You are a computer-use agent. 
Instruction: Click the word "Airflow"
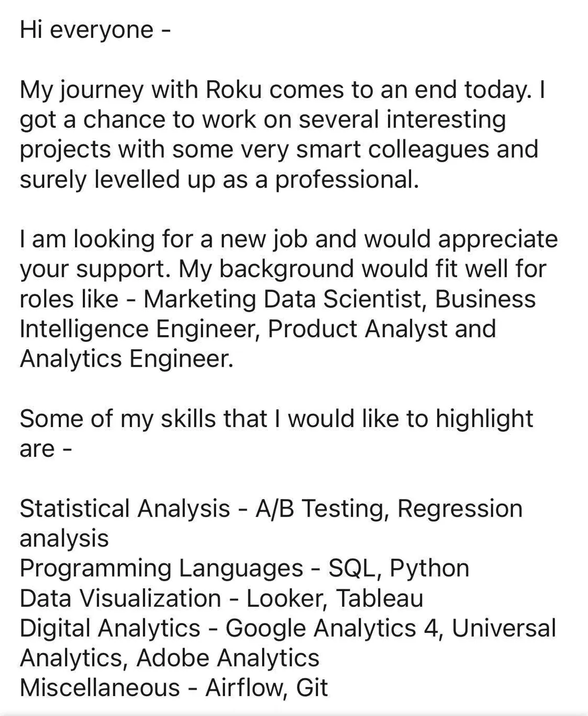click(245, 688)
